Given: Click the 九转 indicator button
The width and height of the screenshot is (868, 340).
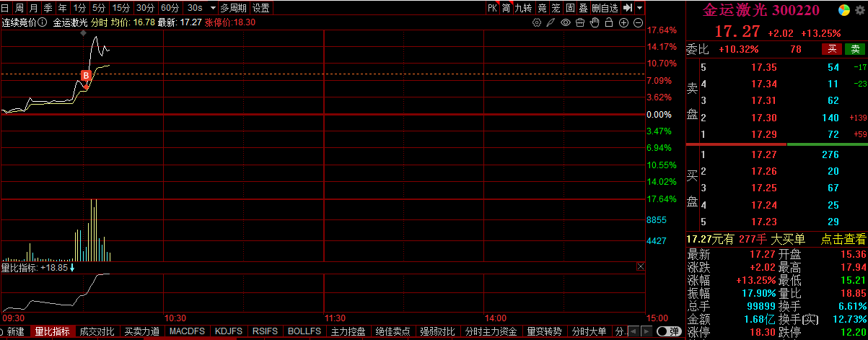Looking at the screenshot, I should coord(524,8).
